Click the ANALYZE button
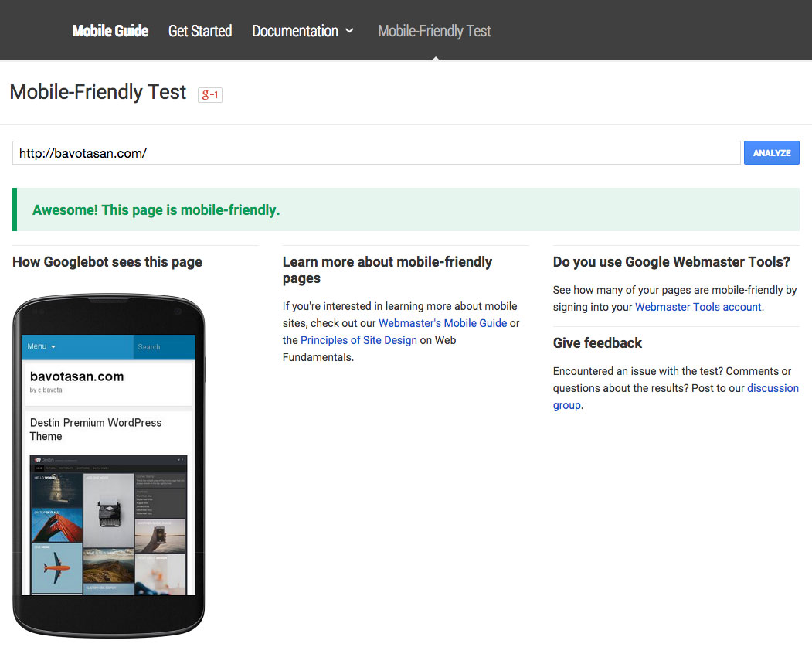This screenshot has width=812, height=654. tap(772, 153)
